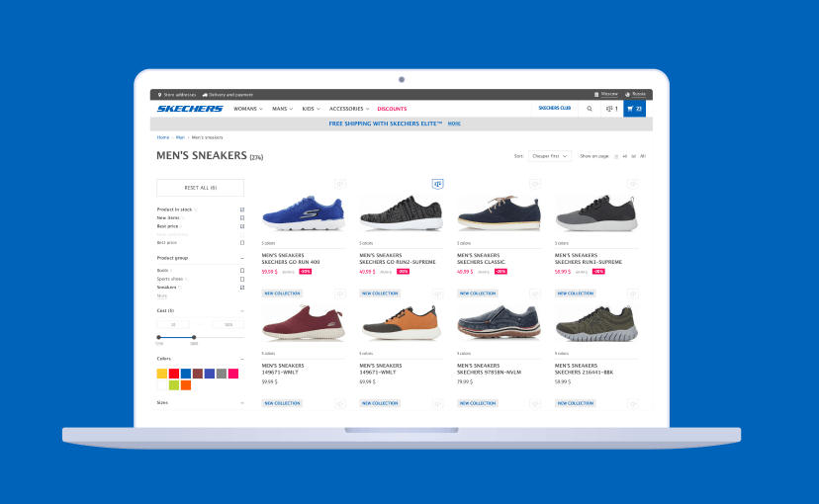Go to Home breadcrumb
Image resolution: width=819 pixels, height=504 pixels.
click(x=163, y=137)
